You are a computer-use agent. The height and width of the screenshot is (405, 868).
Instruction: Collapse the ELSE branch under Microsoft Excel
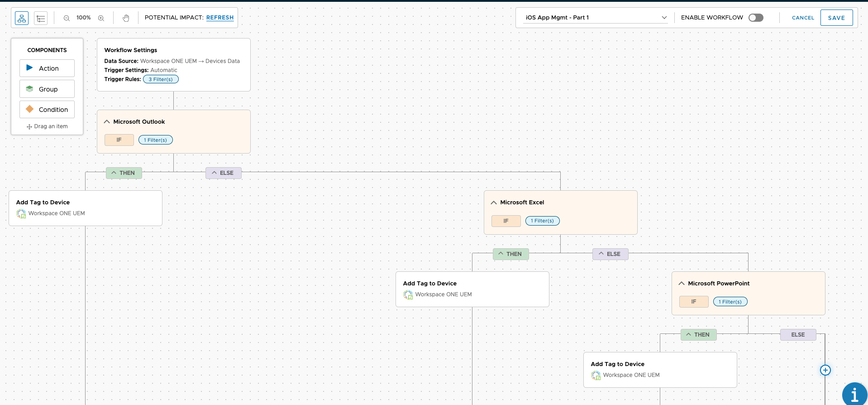point(610,254)
